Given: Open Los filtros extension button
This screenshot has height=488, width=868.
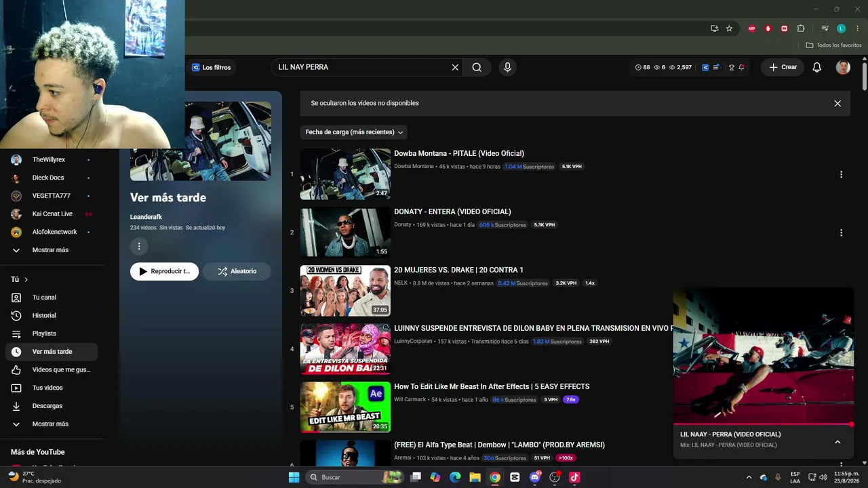Looking at the screenshot, I should [211, 67].
